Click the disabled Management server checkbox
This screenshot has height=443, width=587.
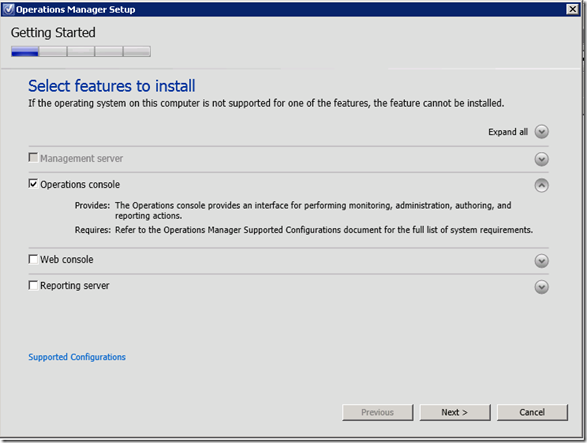tap(33, 158)
